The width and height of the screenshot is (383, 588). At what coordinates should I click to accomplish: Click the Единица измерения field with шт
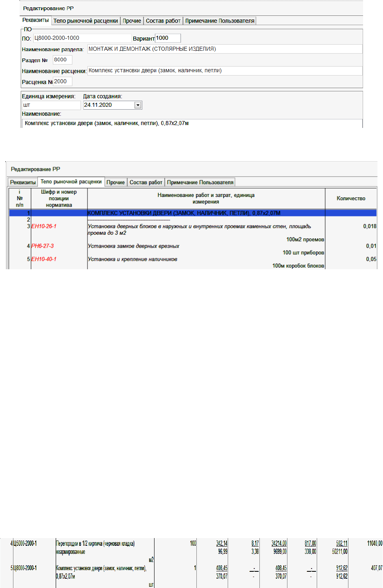52,105
